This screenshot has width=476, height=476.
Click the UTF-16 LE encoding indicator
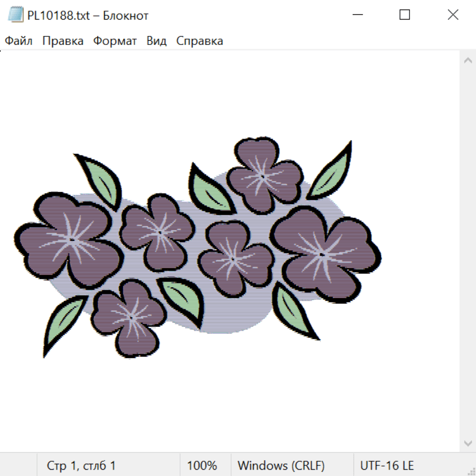pyautogui.click(x=387, y=466)
